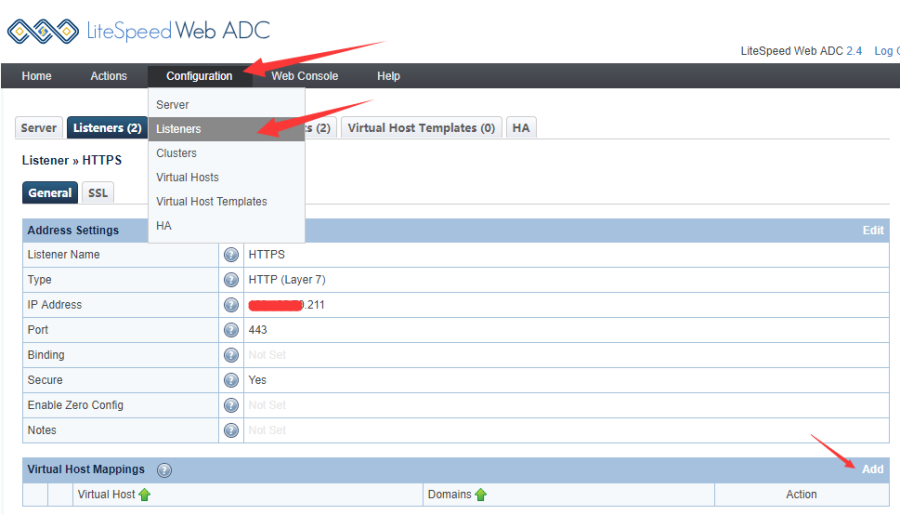
Task: Open help icon for Binding row
Action: coord(231,355)
